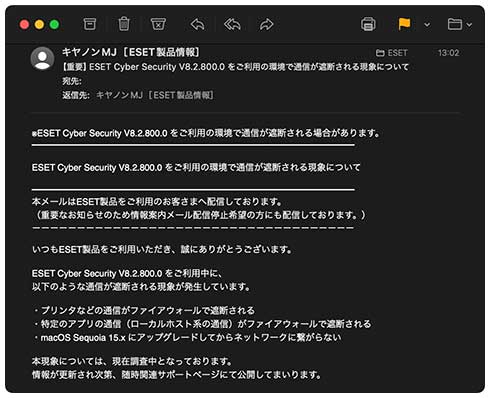The width and height of the screenshot is (490, 398).
Task: Click the final line starting 情報が更新され次第
Action: coord(177,375)
